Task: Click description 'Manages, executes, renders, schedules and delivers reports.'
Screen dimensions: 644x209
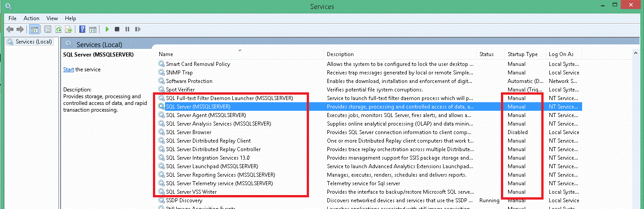Action: (396, 175)
